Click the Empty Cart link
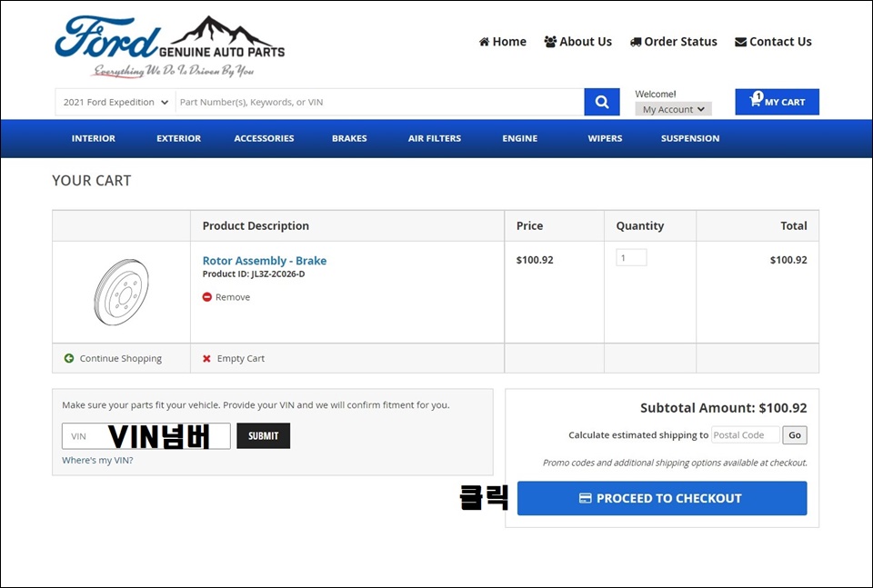This screenshot has height=588, width=873. pyautogui.click(x=240, y=358)
